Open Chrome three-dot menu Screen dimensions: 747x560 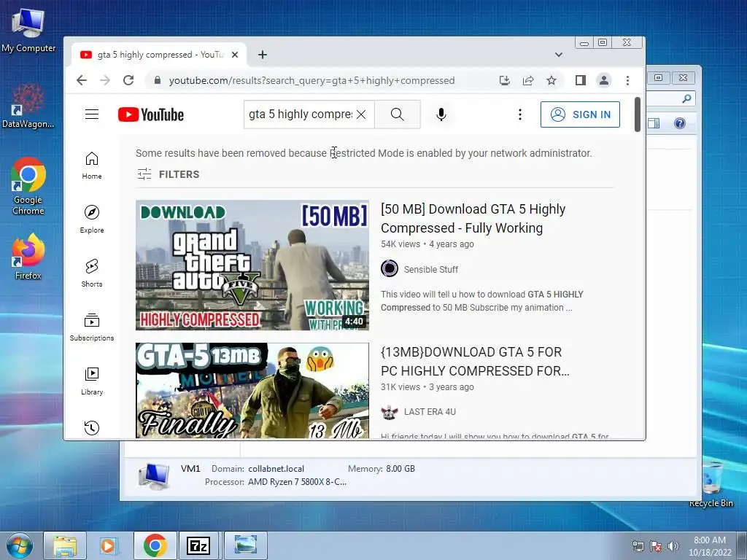pos(627,80)
